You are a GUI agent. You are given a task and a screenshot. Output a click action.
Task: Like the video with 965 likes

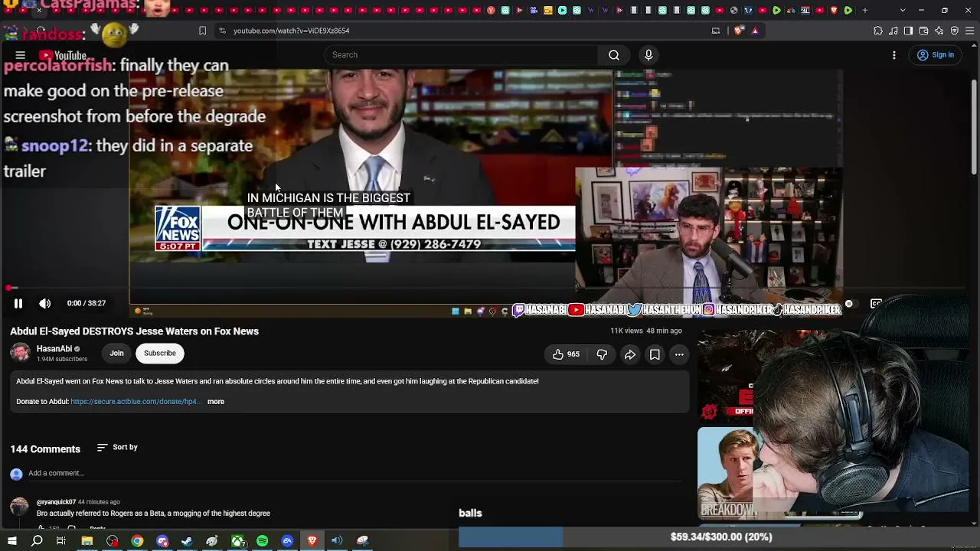point(566,354)
